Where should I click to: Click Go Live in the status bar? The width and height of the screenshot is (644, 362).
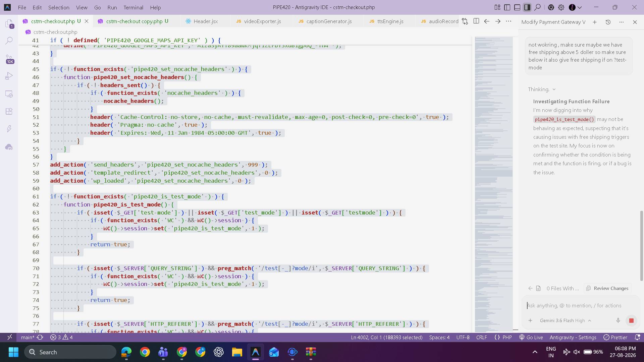531,337
